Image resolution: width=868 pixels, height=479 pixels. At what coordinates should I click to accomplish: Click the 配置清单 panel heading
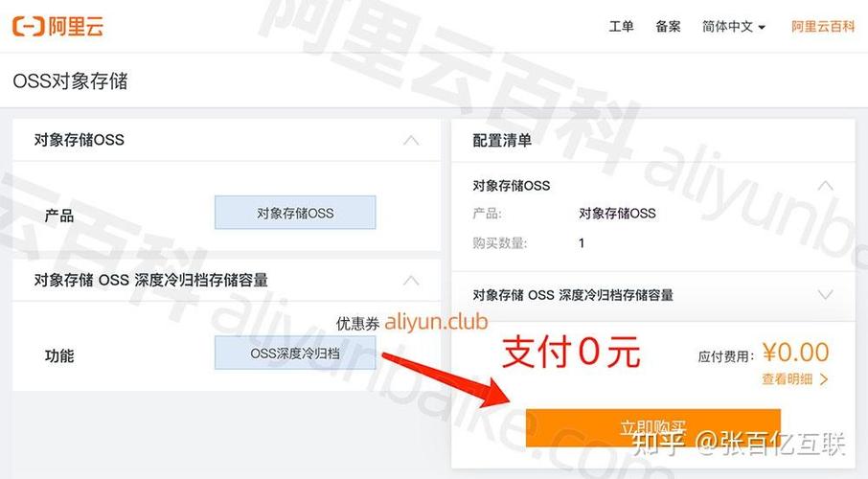pyautogui.click(x=502, y=141)
